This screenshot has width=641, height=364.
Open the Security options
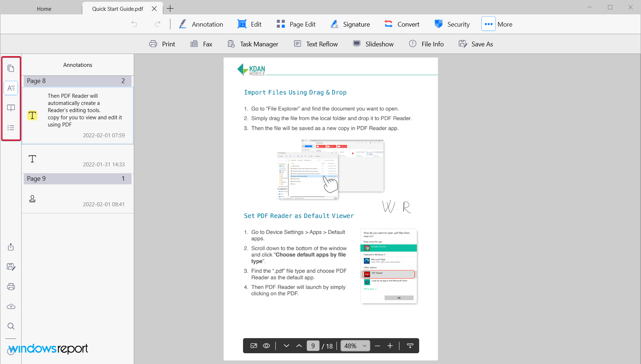(452, 24)
